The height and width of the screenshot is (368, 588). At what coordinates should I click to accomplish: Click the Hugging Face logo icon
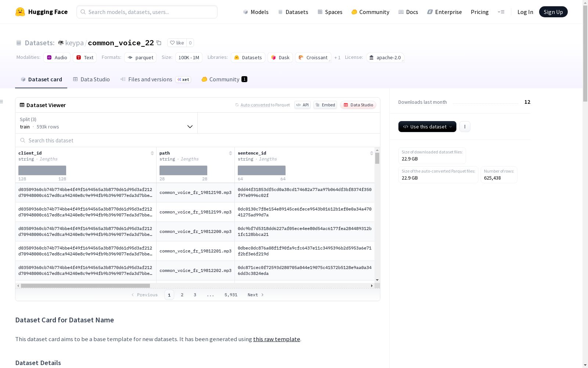[20, 12]
